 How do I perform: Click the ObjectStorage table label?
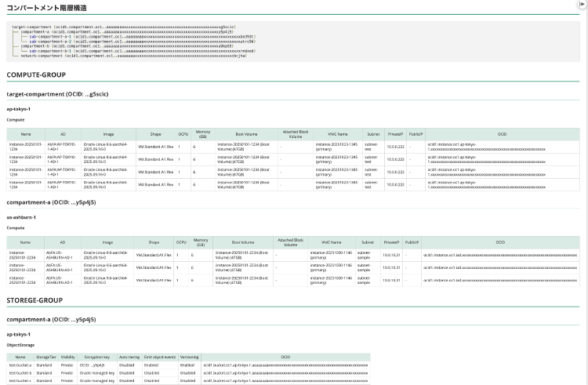(20, 343)
